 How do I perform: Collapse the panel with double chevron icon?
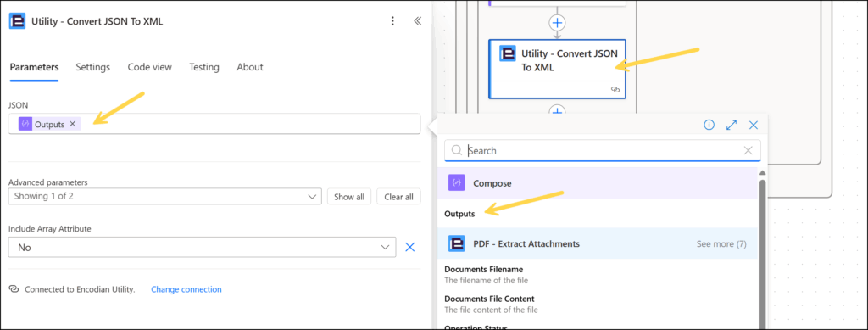417,21
